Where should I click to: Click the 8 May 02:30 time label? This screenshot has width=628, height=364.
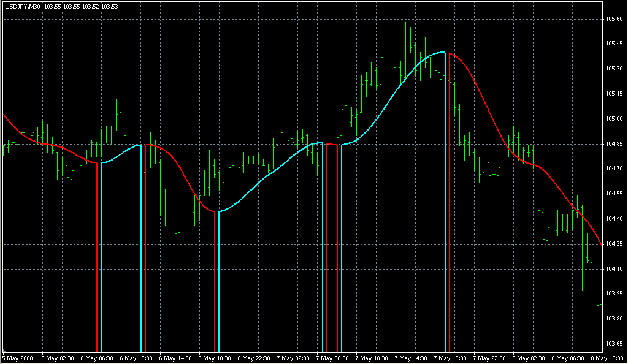tap(530, 358)
